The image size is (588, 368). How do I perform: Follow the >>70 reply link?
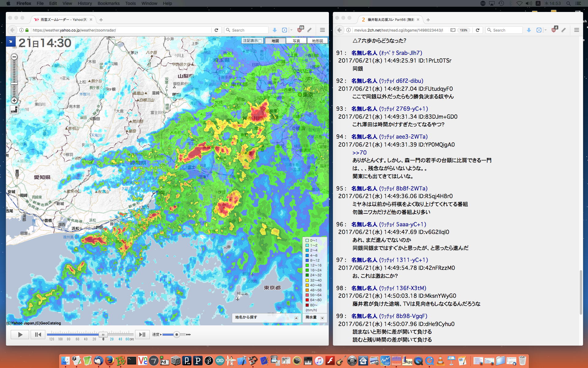(359, 153)
